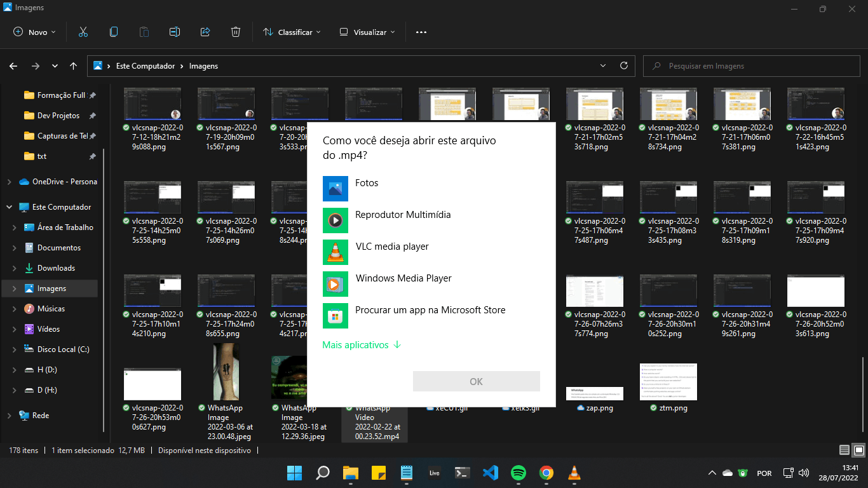This screenshot has width=868, height=488.
Task: Click the Copy icon in toolbar
Action: click(114, 32)
